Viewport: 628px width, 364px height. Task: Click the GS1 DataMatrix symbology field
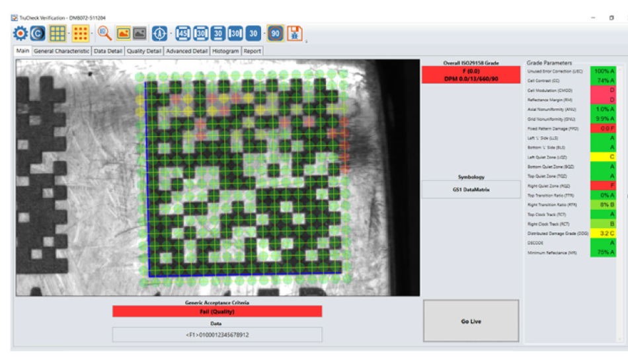pyautogui.click(x=471, y=190)
